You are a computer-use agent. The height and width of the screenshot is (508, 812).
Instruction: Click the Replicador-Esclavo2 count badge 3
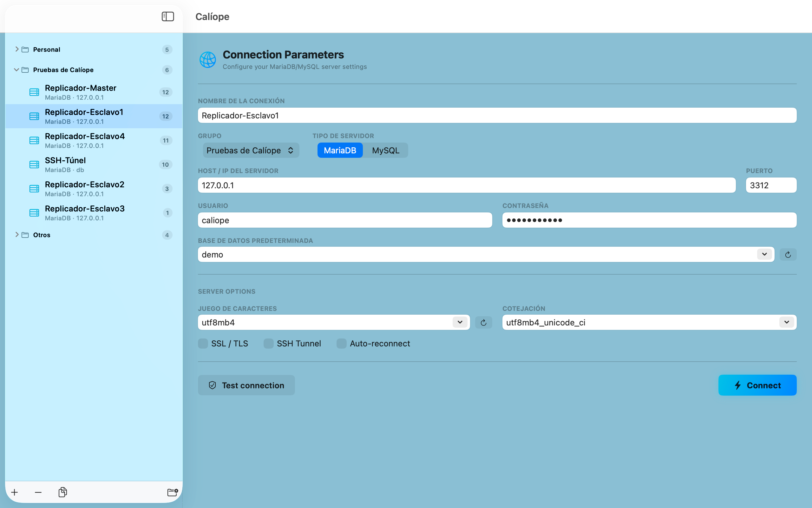pyautogui.click(x=167, y=189)
